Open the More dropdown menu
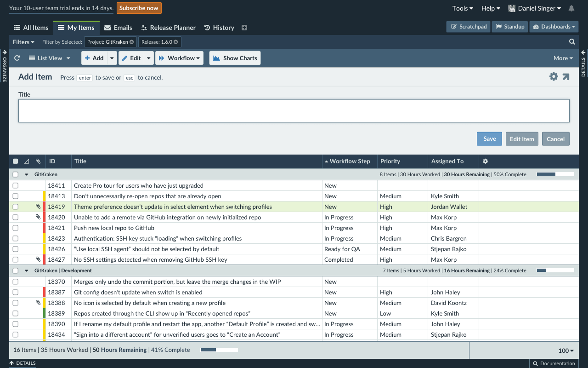 (563, 58)
